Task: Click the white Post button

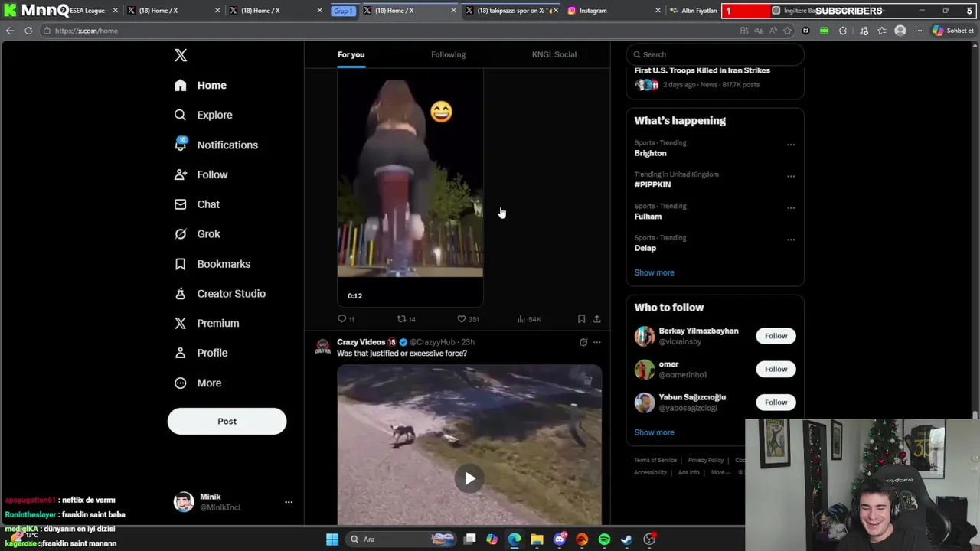Action: click(x=227, y=421)
